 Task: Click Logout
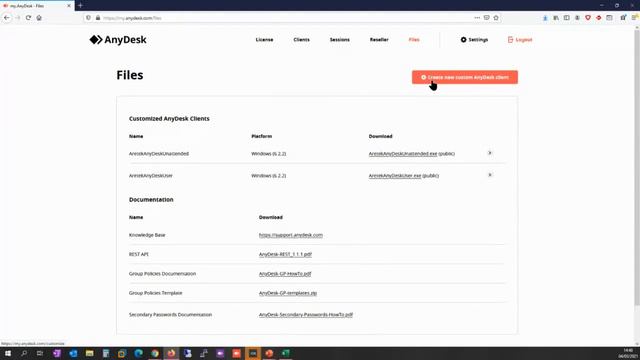click(520, 40)
